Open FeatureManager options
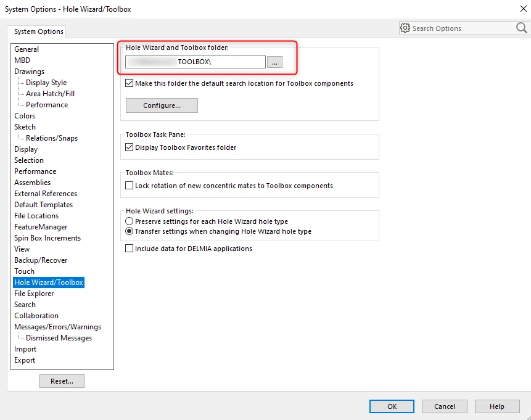The image size is (531, 420). (41, 227)
